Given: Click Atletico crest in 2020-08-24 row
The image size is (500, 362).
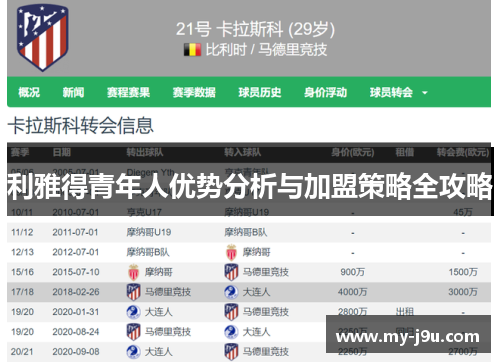Looking at the screenshot, I should [x=134, y=332].
